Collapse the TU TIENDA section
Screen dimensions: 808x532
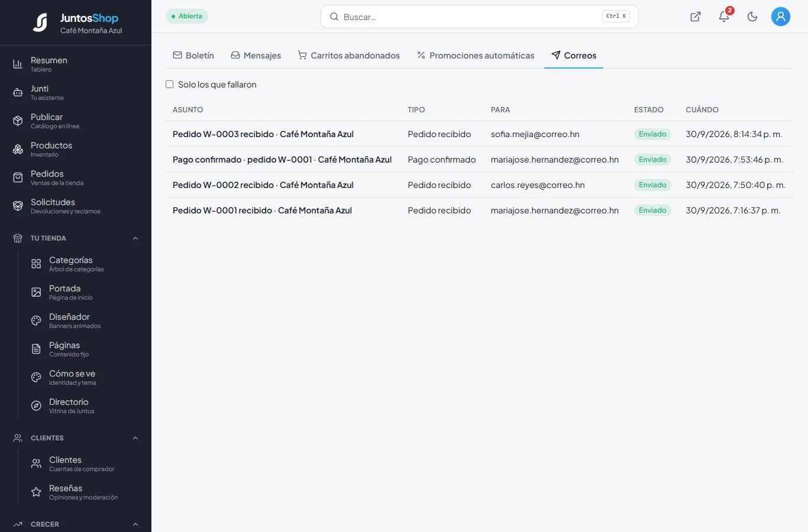tap(135, 238)
